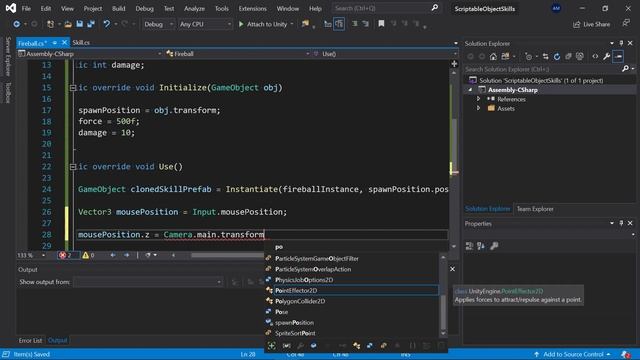The width and height of the screenshot is (640, 360).
Task: Open the Build menu
Action: click(x=118, y=8)
